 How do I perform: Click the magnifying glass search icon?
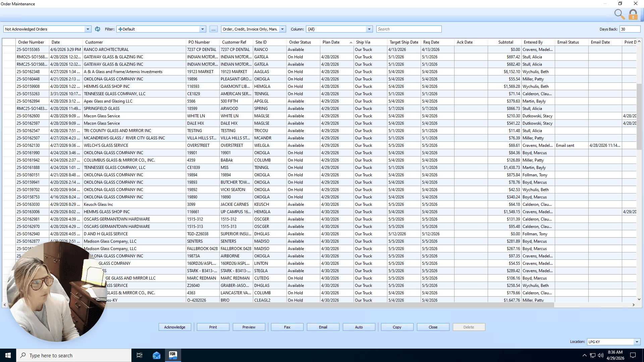[x=619, y=14]
